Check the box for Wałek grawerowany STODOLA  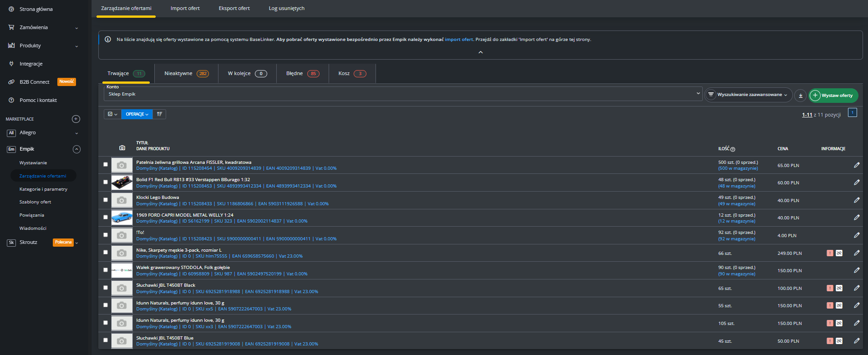(106, 270)
